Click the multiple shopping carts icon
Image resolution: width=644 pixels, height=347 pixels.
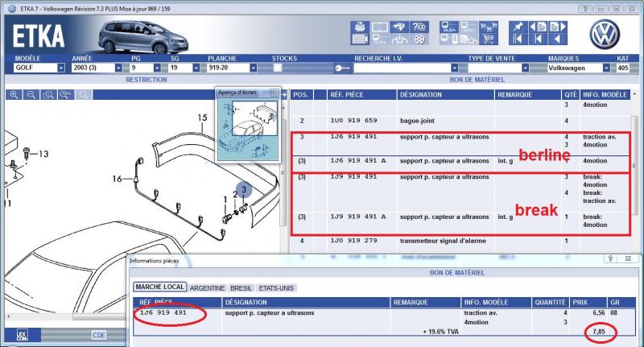coord(488,27)
